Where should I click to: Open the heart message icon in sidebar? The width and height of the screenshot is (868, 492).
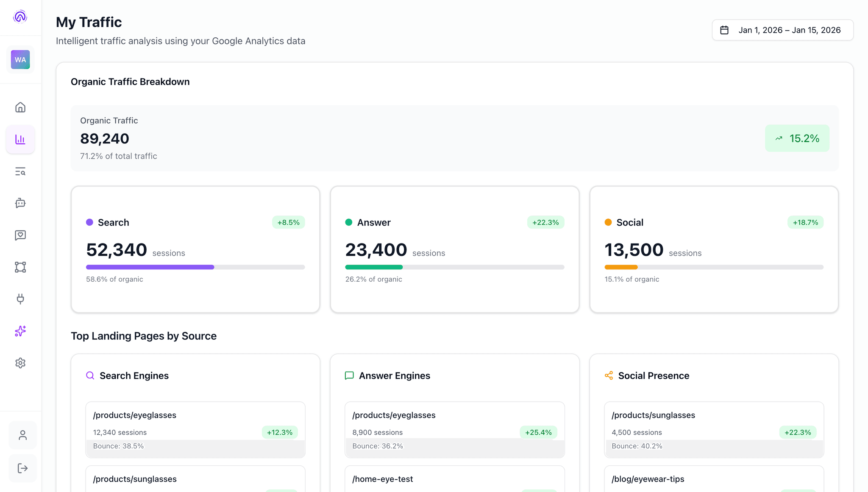coord(20,235)
